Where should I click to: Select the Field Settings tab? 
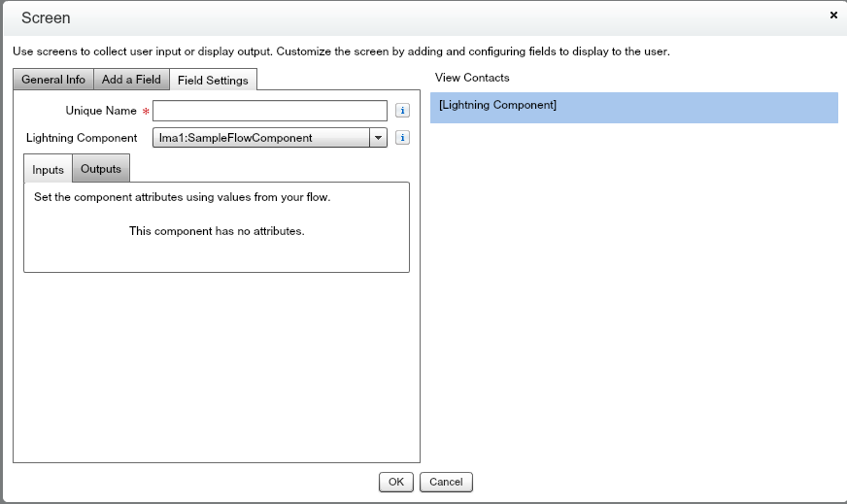click(x=213, y=80)
